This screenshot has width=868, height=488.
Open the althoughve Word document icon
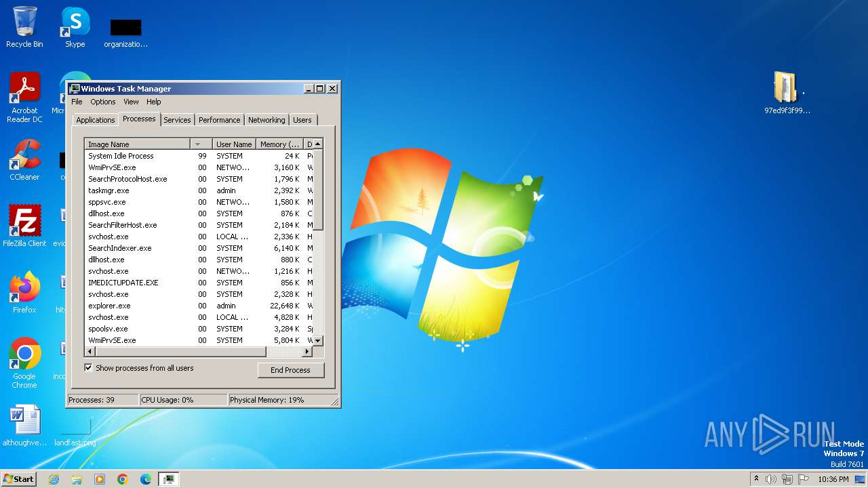pos(24,425)
